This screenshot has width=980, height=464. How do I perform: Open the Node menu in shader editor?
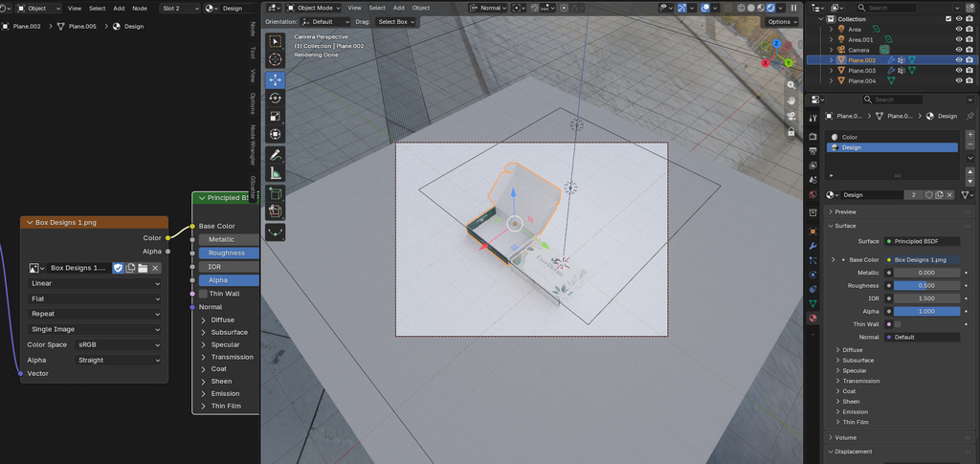[140, 8]
